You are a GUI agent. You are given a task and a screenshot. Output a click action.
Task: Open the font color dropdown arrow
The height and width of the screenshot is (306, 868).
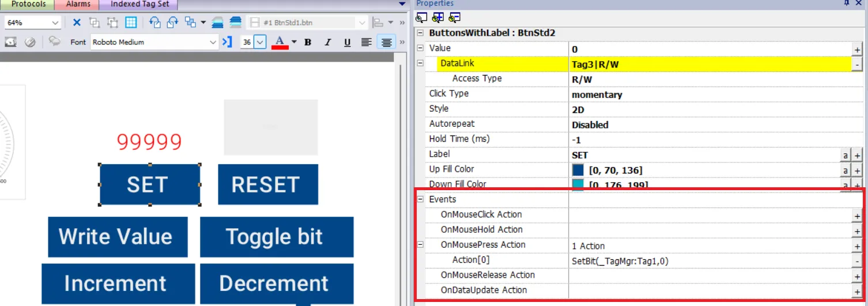pyautogui.click(x=294, y=42)
